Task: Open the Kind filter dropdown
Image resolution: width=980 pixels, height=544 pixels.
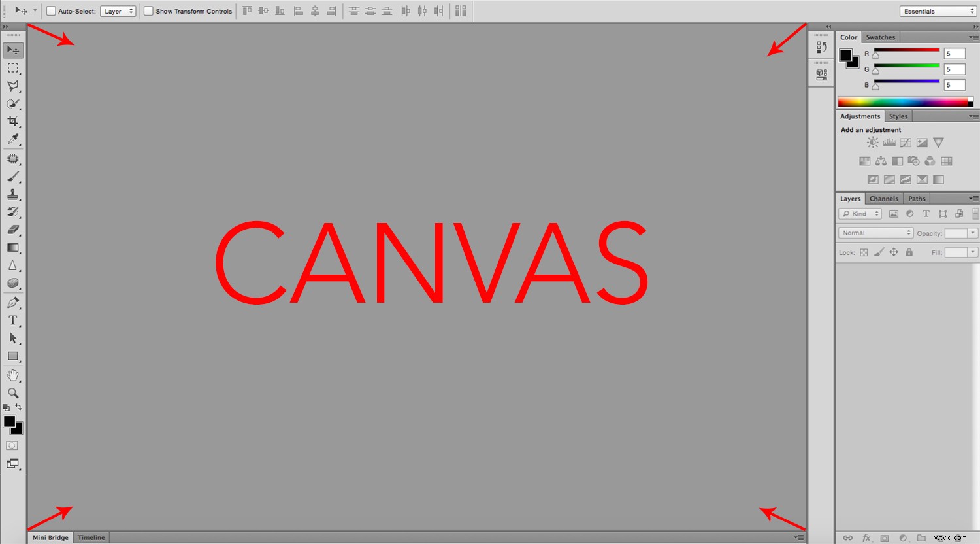Action: tap(860, 214)
